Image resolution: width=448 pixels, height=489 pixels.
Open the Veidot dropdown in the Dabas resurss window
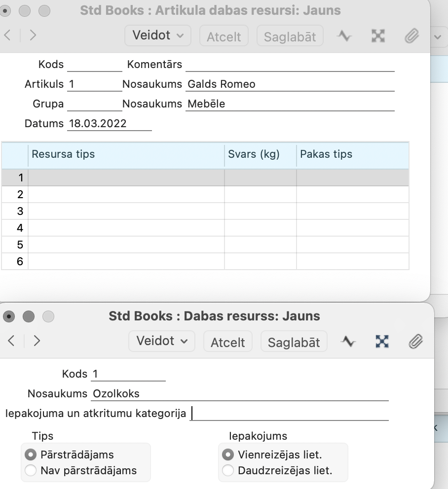161,341
